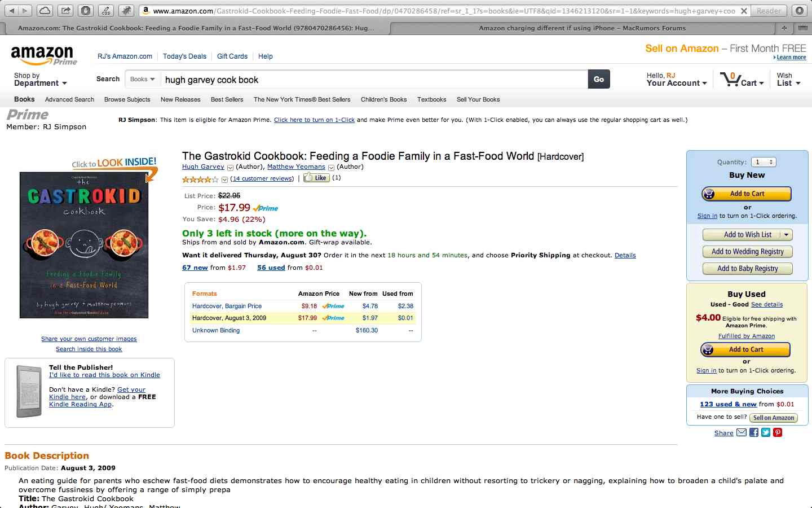Image resolution: width=812 pixels, height=508 pixels.
Task: Click the search text field
Action: pos(374,80)
